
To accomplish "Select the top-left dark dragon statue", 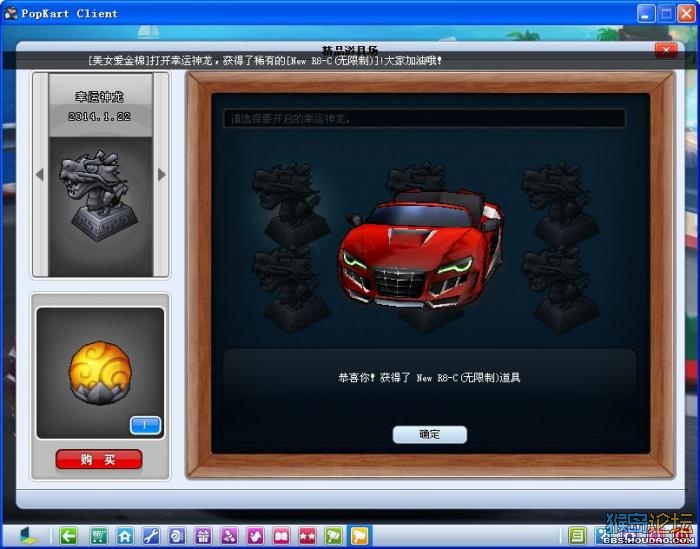I will coord(293,203).
